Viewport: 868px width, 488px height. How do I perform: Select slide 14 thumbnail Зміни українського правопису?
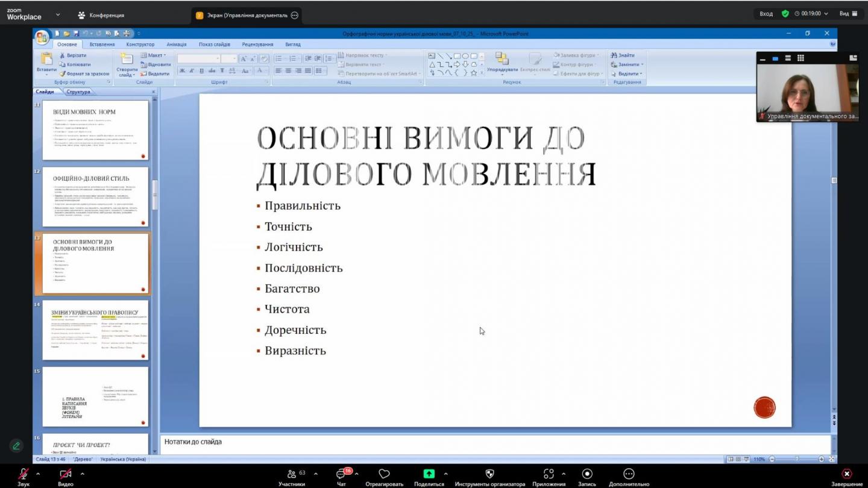click(x=95, y=330)
